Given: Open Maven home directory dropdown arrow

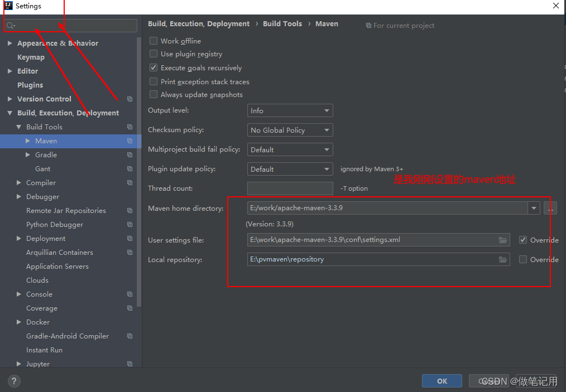Looking at the screenshot, I should pyautogui.click(x=534, y=208).
